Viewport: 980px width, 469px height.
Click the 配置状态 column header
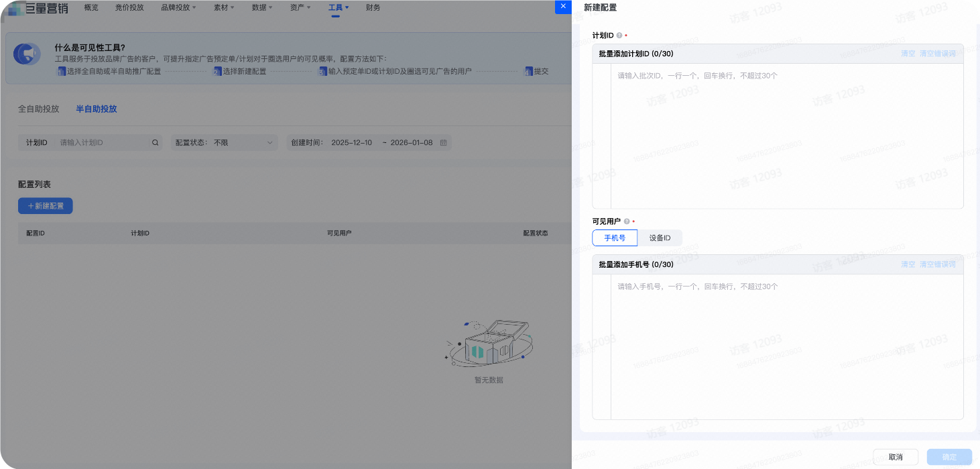[536, 233]
